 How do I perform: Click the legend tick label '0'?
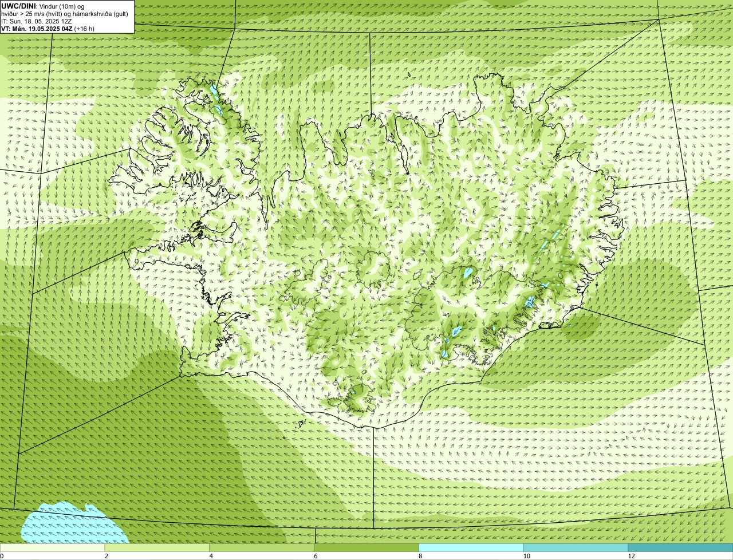(x=2, y=556)
